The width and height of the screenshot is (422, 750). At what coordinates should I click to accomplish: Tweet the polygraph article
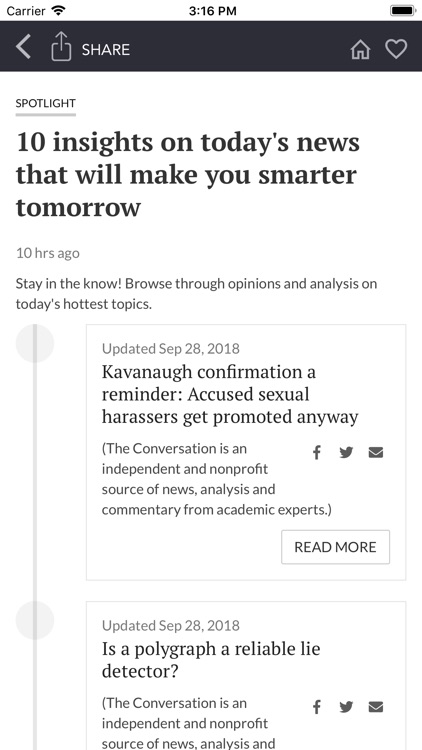346,706
